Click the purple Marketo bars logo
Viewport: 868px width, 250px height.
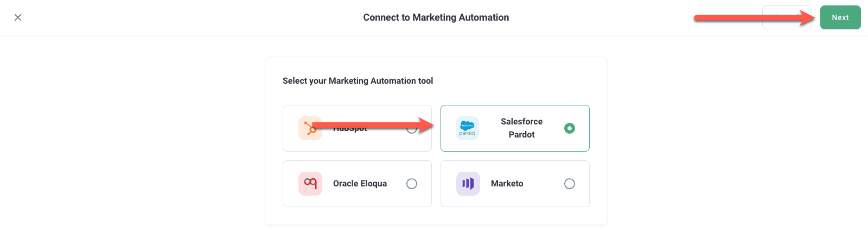pyautogui.click(x=468, y=184)
